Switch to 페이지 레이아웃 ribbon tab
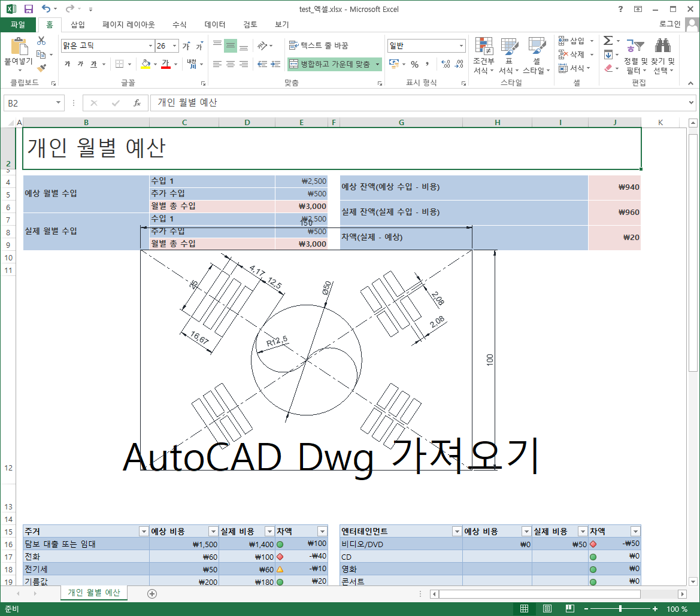Screen dimensions: 700x616 tap(129, 25)
